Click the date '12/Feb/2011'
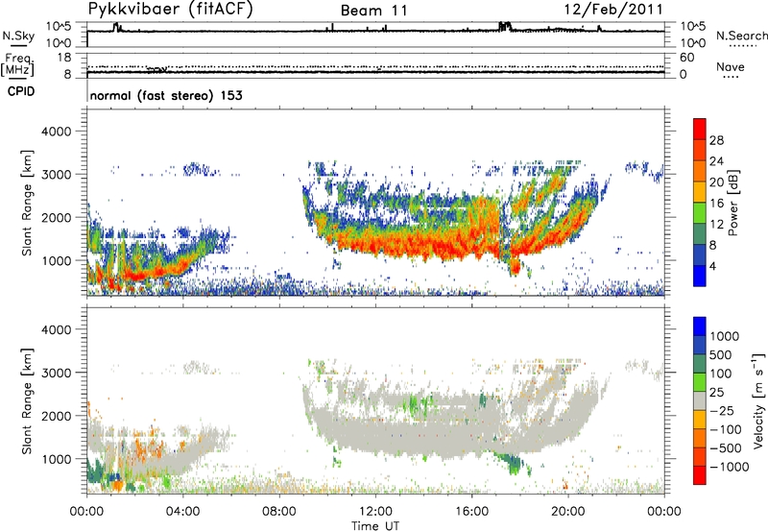Viewport: 768px width, 532px height. click(x=613, y=10)
